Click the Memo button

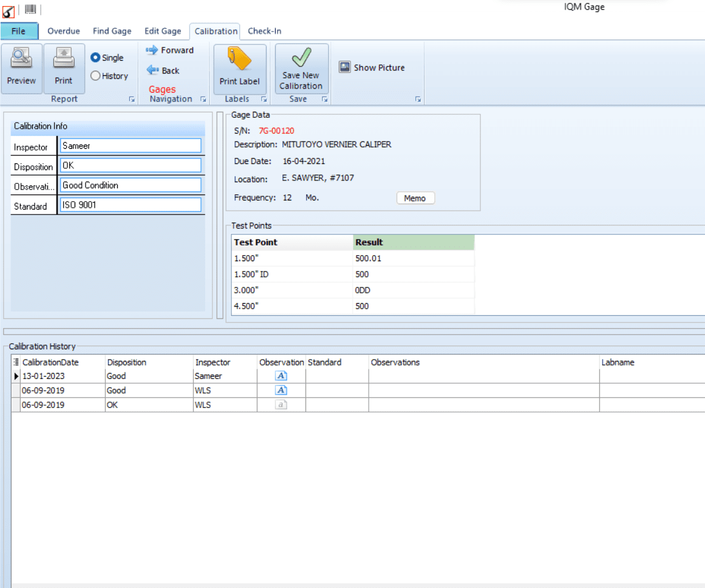coord(415,198)
